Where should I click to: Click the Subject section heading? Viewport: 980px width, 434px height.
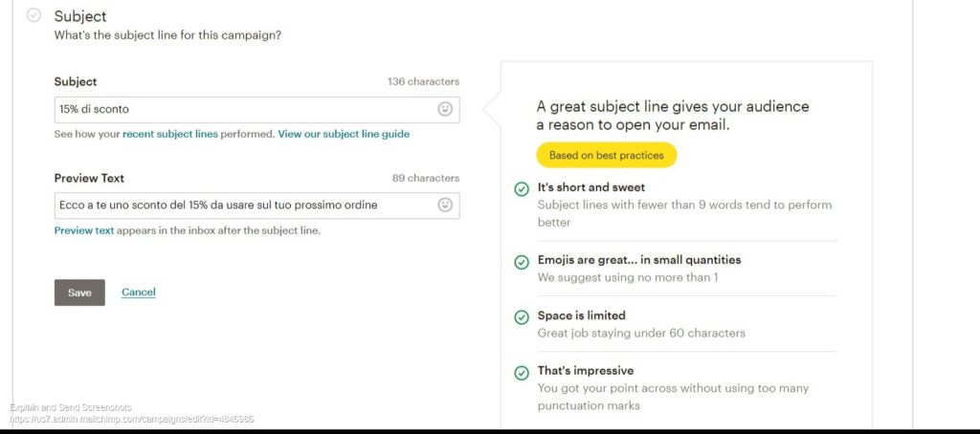coord(80,16)
